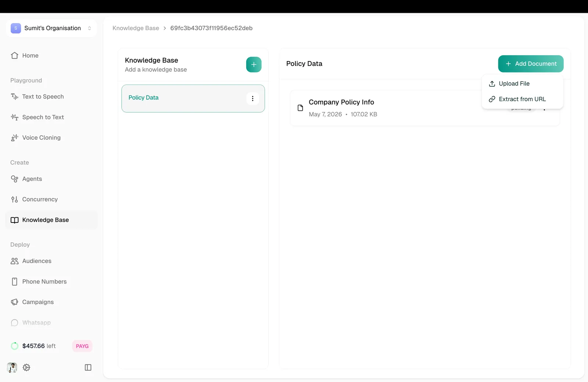Open Policy Data three-dot options
This screenshot has height=382, width=588.
[x=252, y=99]
